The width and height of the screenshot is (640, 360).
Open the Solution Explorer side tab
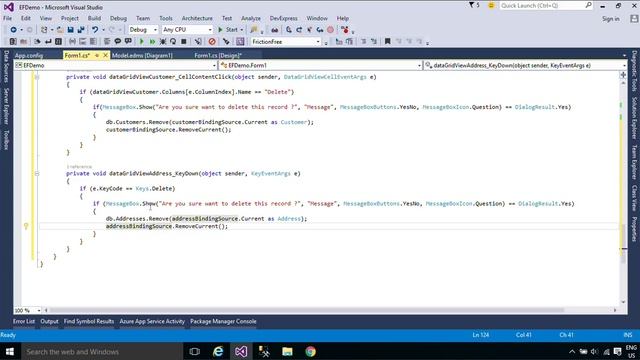(x=634, y=118)
